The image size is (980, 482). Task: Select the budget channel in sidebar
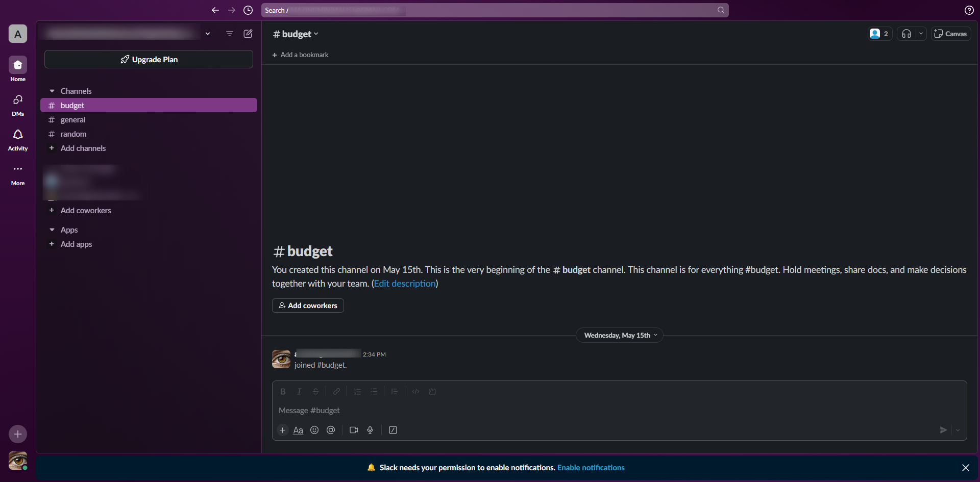pos(149,105)
